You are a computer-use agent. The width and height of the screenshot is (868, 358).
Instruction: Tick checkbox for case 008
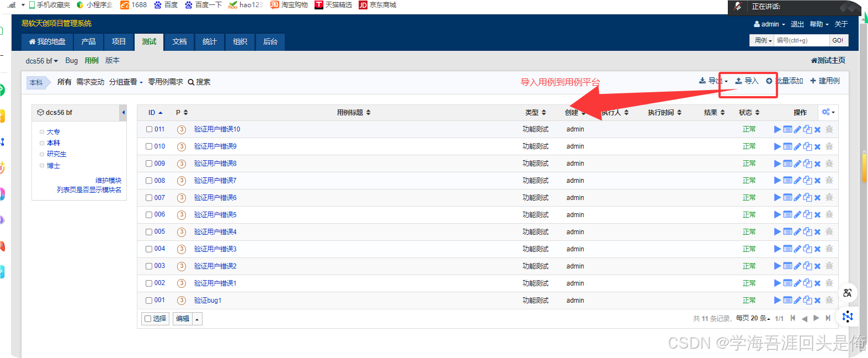149,181
